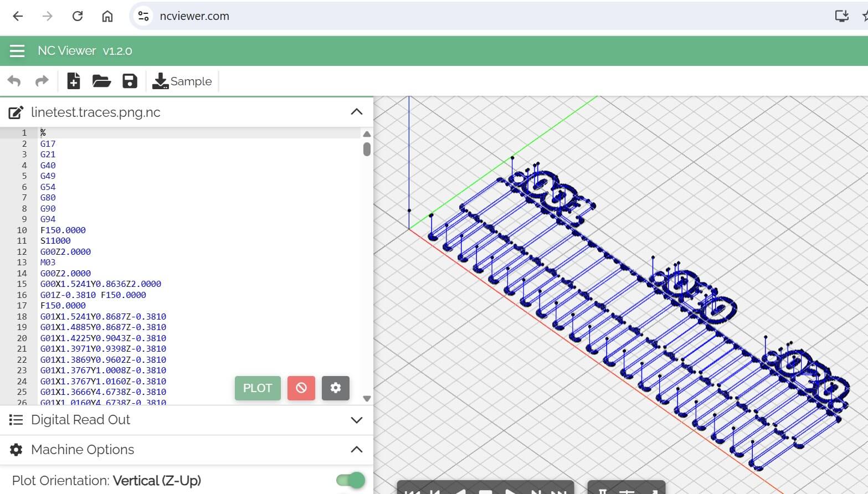Screen dimensions: 868x494
Task: Redo the last undone edit
Action: (42, 81)
